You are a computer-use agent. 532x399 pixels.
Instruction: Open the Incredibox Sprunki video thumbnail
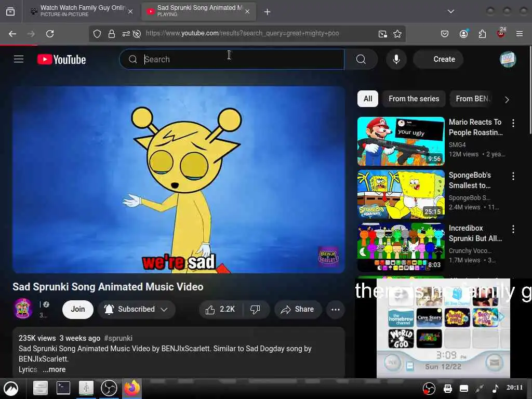[x=401, y=247]
